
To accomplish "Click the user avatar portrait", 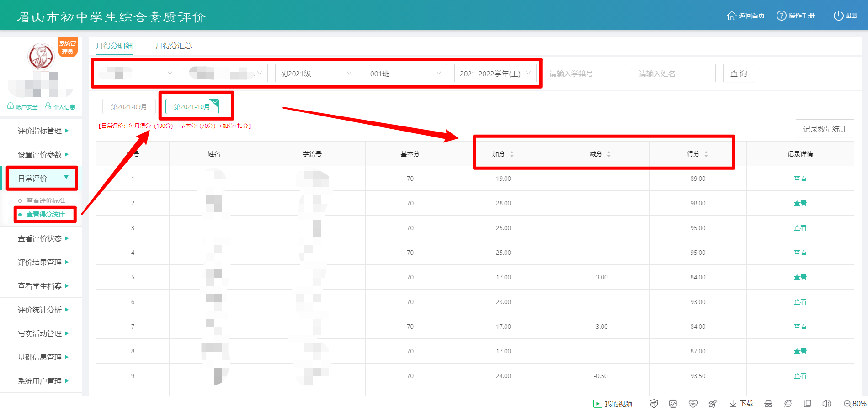I will [x=41, y=57].
